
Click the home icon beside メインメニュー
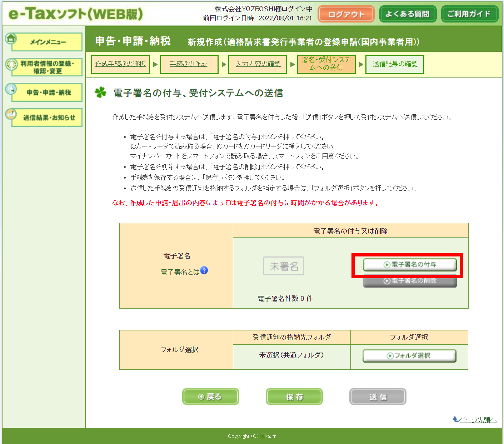[x=11, y=38]
